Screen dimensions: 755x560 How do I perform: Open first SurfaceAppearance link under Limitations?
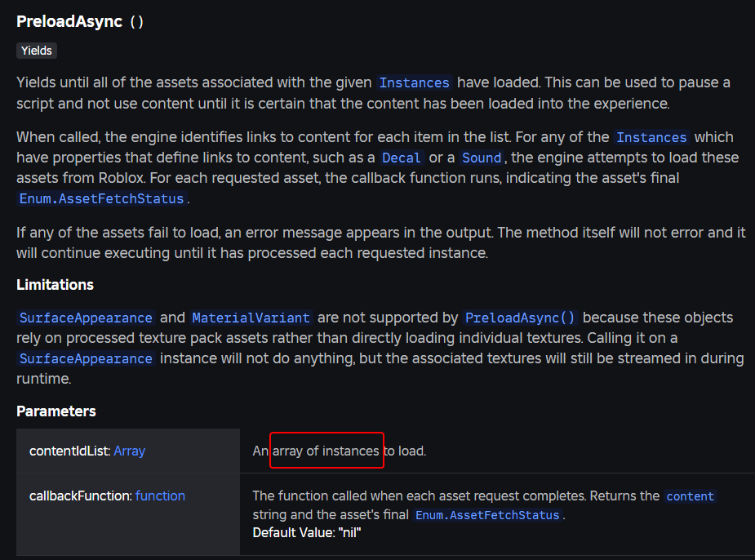click(x=86, y=318)
